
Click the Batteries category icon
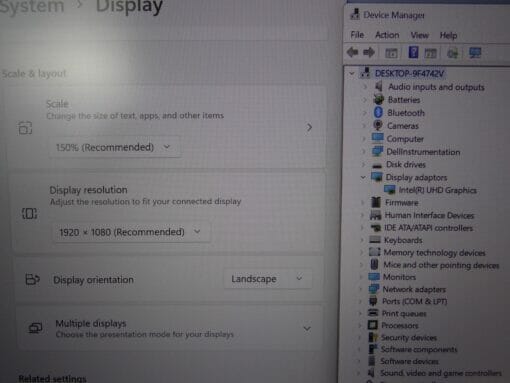point(379,99)
